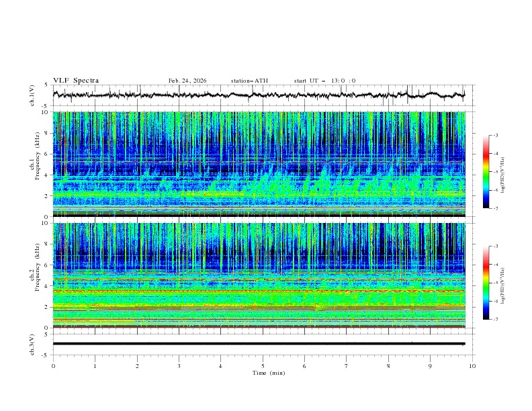This screenshot has height=411, width=532.
Task: Click the "6" kHz tick of ch.2 spectrogram
Action: pos(47,265)
